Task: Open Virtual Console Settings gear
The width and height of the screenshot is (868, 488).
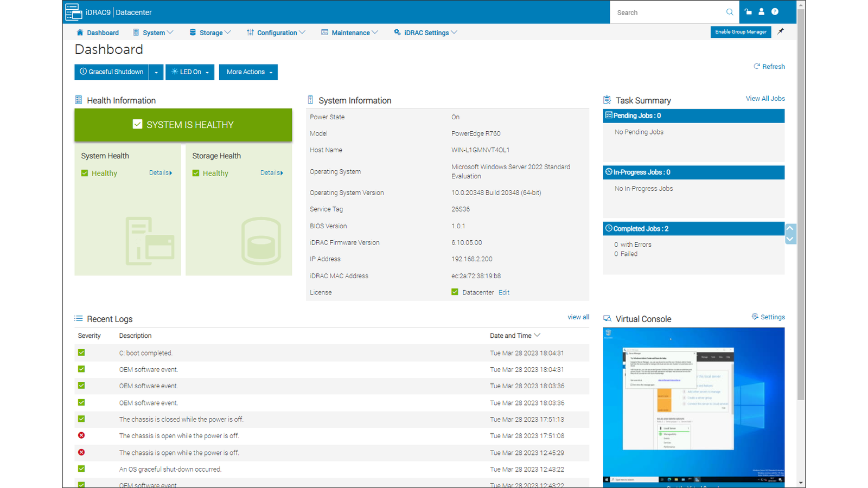Action: (755, 317)
